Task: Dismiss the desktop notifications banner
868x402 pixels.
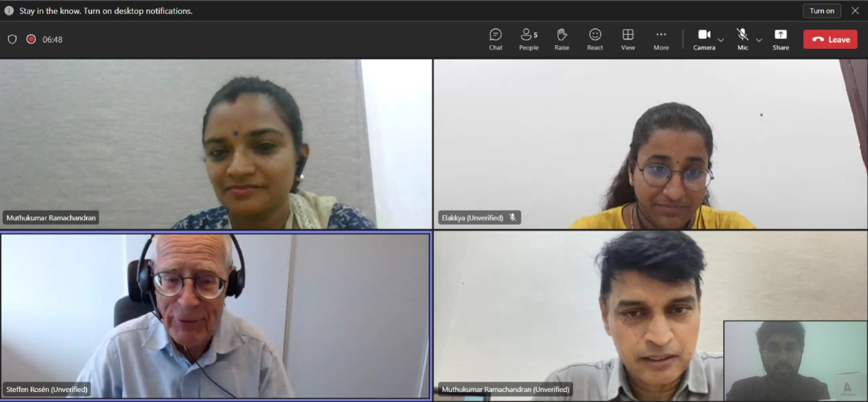Action: pyautogui.click(x=854, y=11)
